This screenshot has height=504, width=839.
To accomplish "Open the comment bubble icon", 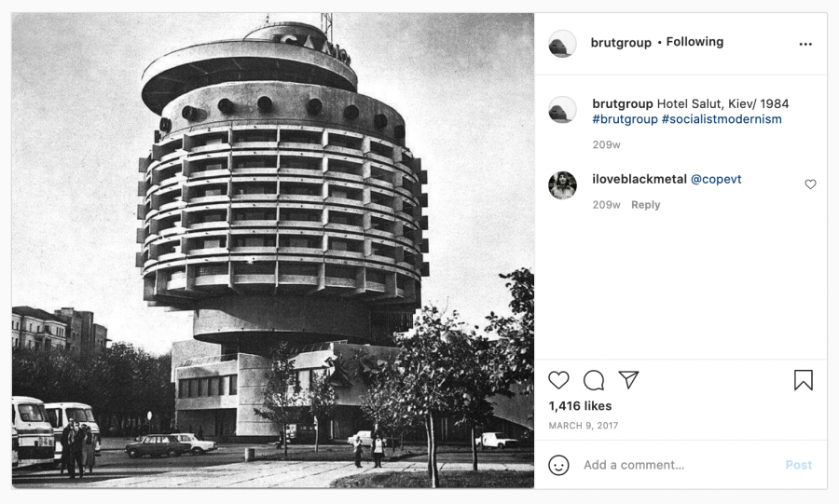I will [x=594, y=380].
